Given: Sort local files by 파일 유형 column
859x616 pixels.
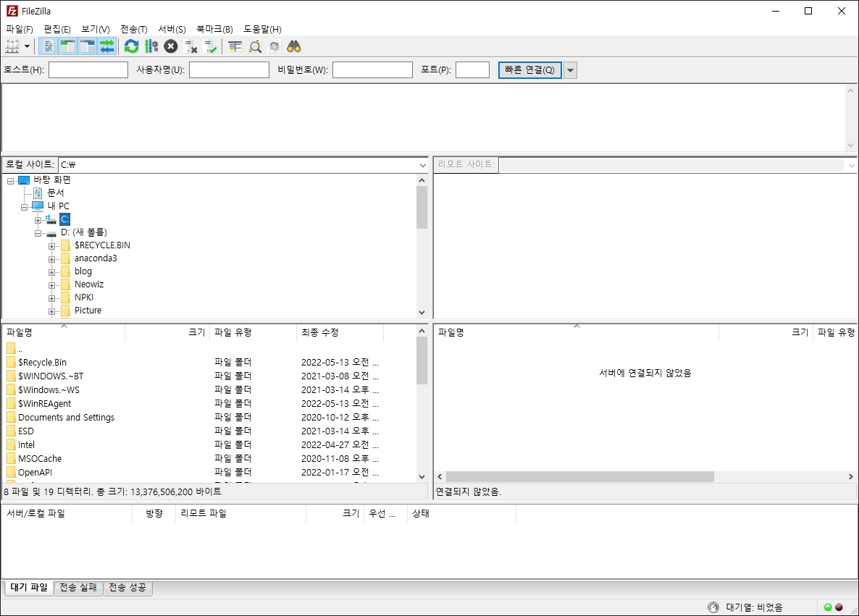Looking at the screenshot, I should [253, 332].
